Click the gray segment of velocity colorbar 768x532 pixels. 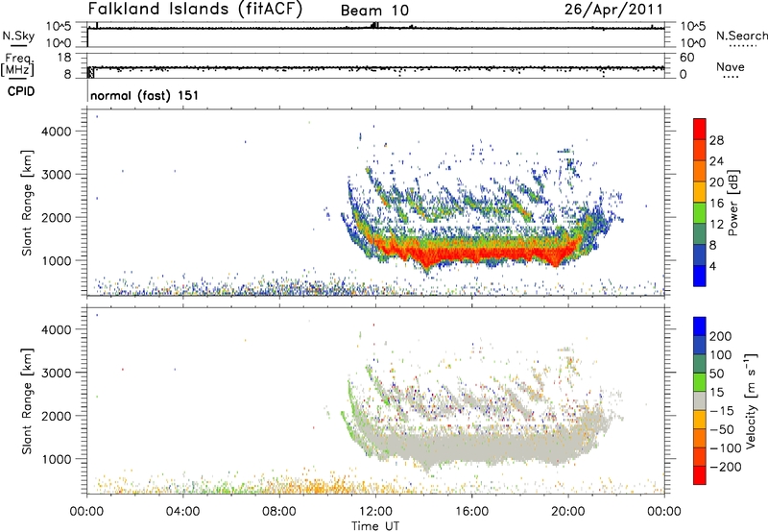pyautogui.click(x=700, y=401)
